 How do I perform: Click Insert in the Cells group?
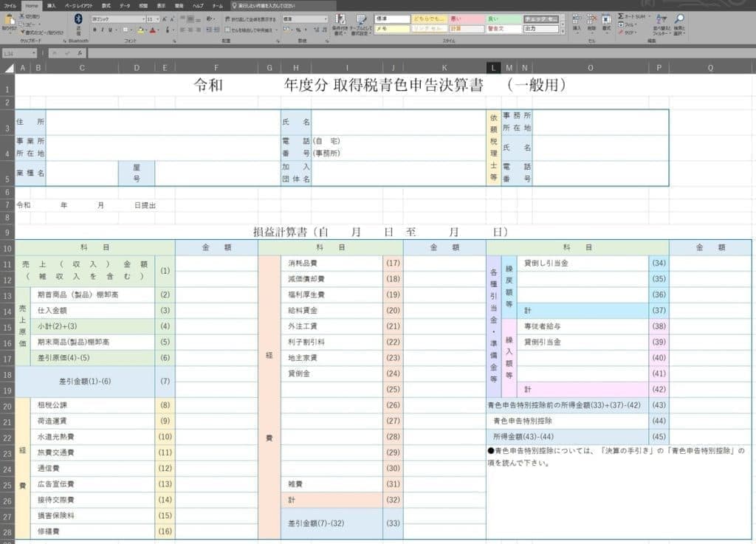pyautogui.click(x=577, y=20)
